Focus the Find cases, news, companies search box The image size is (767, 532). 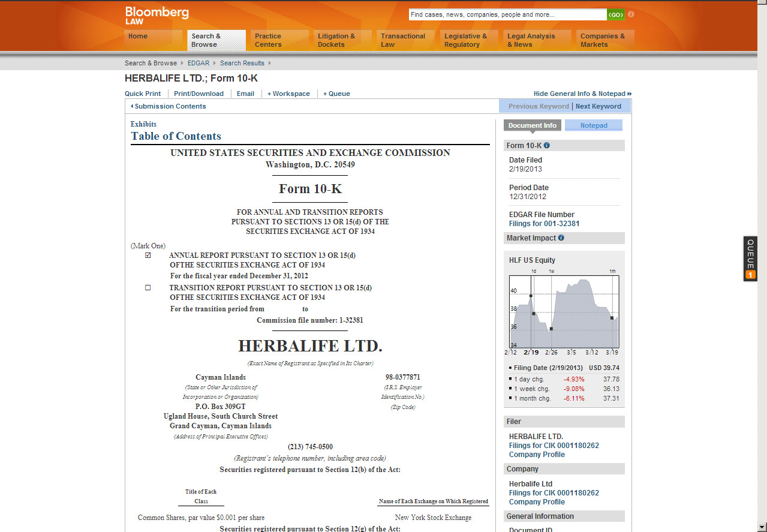507,15
